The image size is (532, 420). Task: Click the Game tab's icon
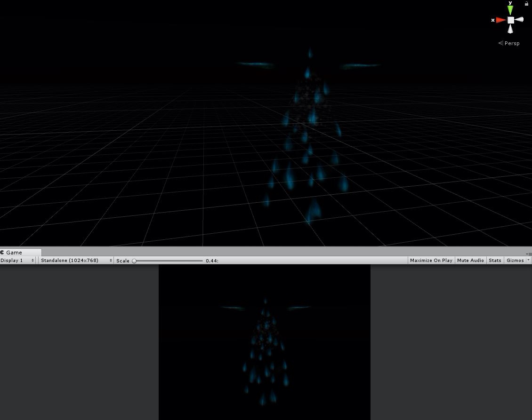click(x=2, y=253)
